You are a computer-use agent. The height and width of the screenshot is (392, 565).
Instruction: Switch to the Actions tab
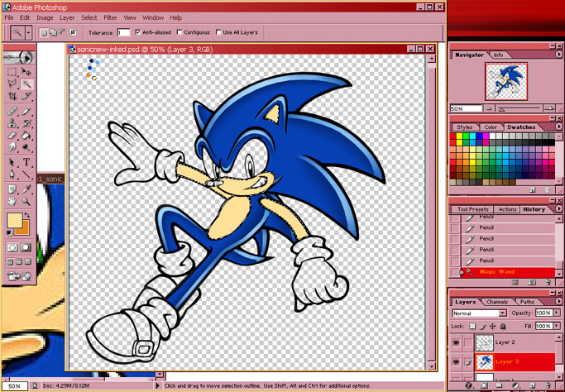[x=507, y=209]
